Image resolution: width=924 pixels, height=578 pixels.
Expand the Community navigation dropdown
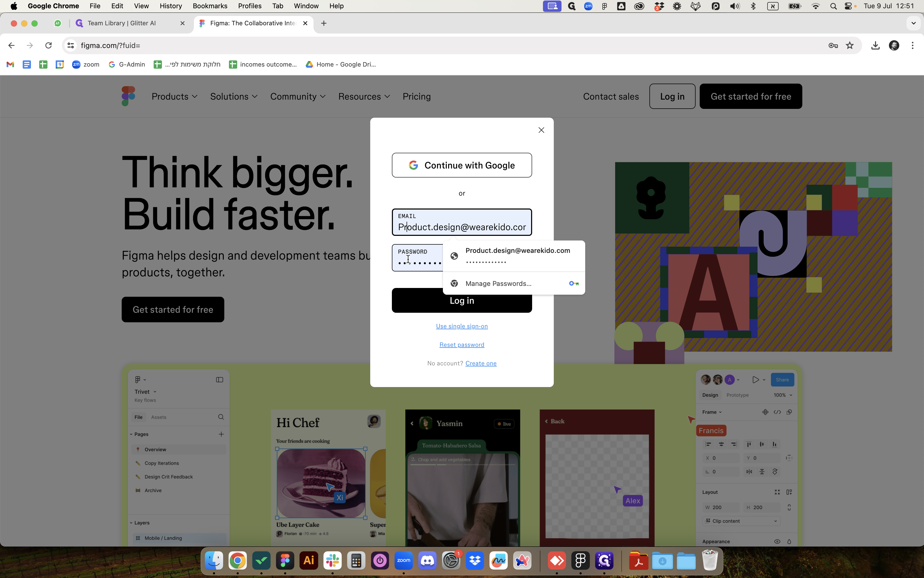tap(298, 96)
